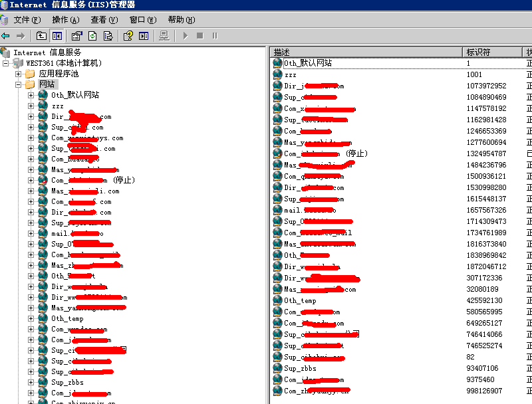Click the Oth_temp globe icon in list
Image resolution: width=532 pixels, height=404 pixels.
(277, 300)
